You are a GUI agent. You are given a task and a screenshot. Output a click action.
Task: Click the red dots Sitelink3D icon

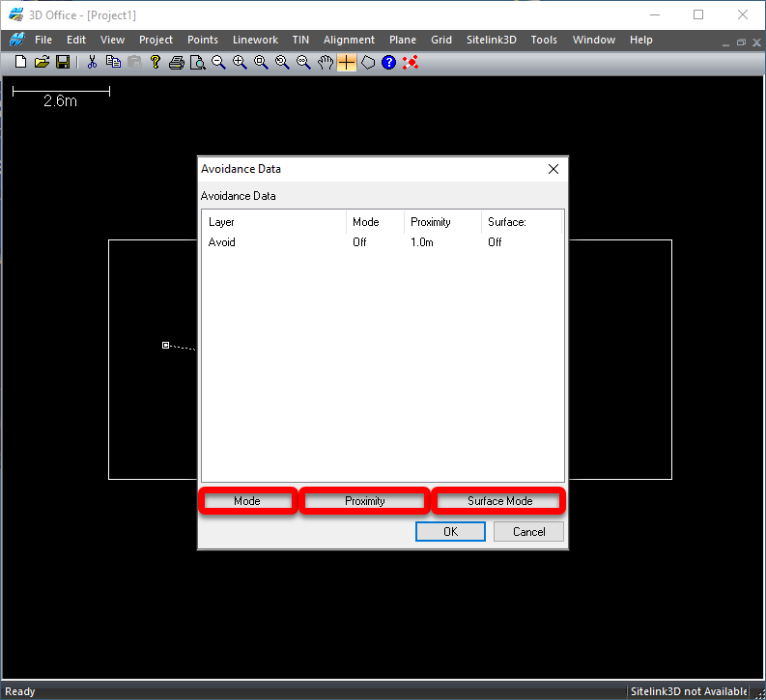coord(411,62)
